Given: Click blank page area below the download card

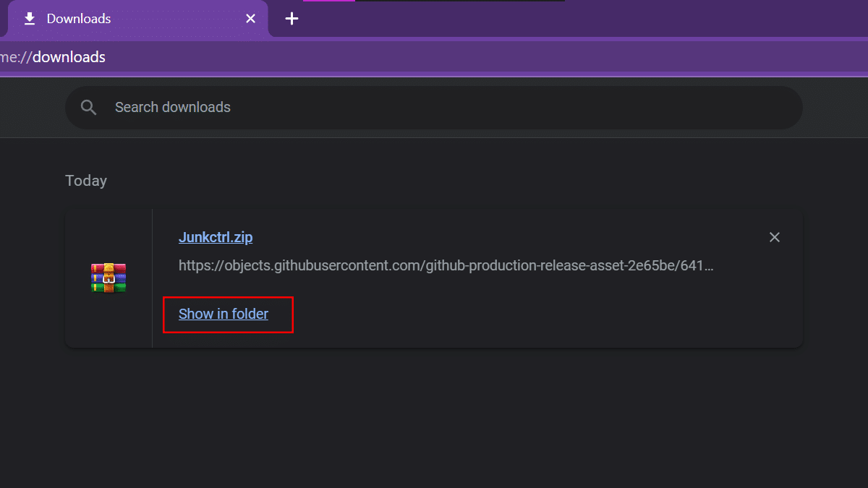Looking at the screenshot, I should (434, 419).
